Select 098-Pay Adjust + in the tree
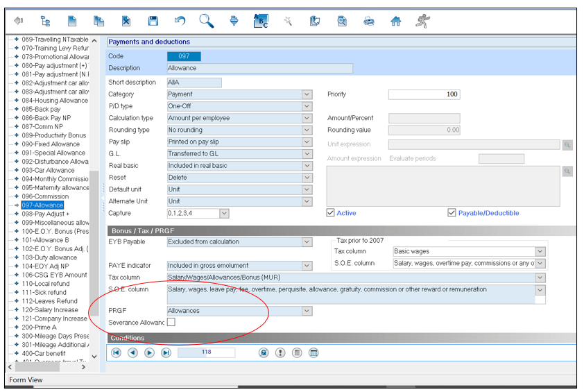584x392 pixels. tap(45, 214)
